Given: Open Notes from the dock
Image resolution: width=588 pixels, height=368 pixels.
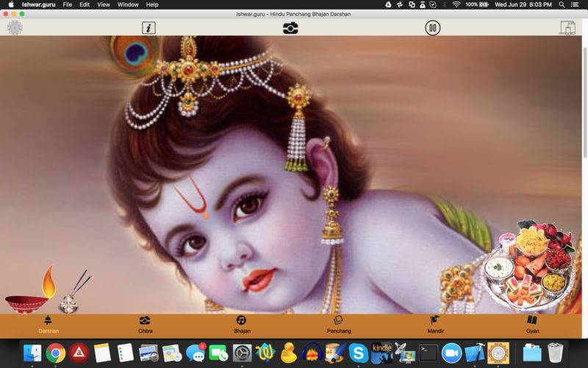Looking at the screenshot, I should [x=102, y=353].
